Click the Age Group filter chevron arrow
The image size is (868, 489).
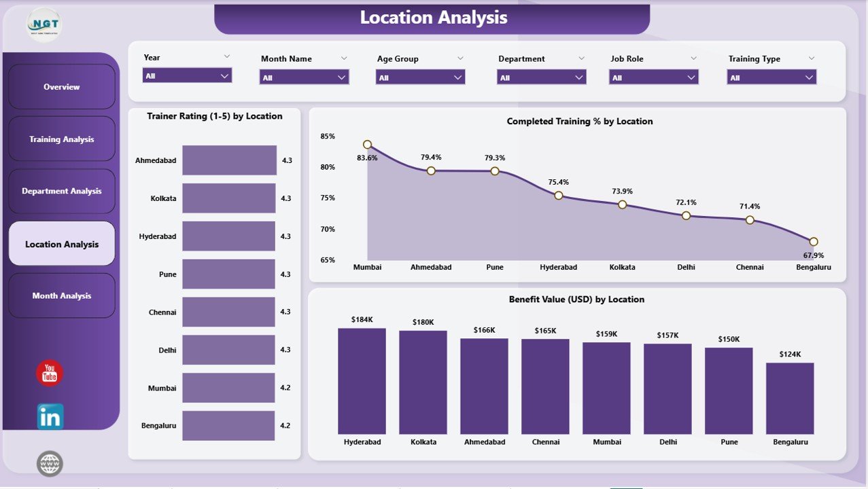[x=460, y=57]
